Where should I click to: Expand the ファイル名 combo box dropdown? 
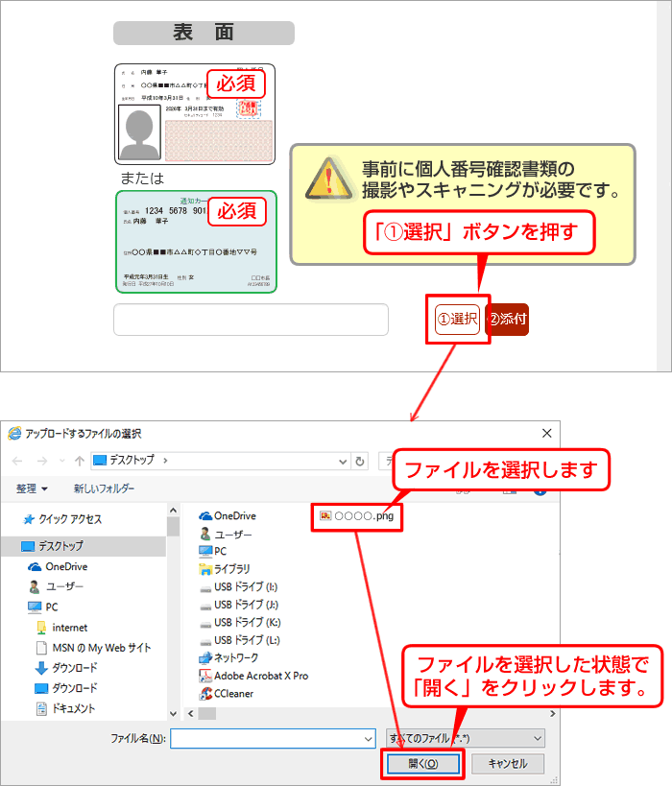367,711
